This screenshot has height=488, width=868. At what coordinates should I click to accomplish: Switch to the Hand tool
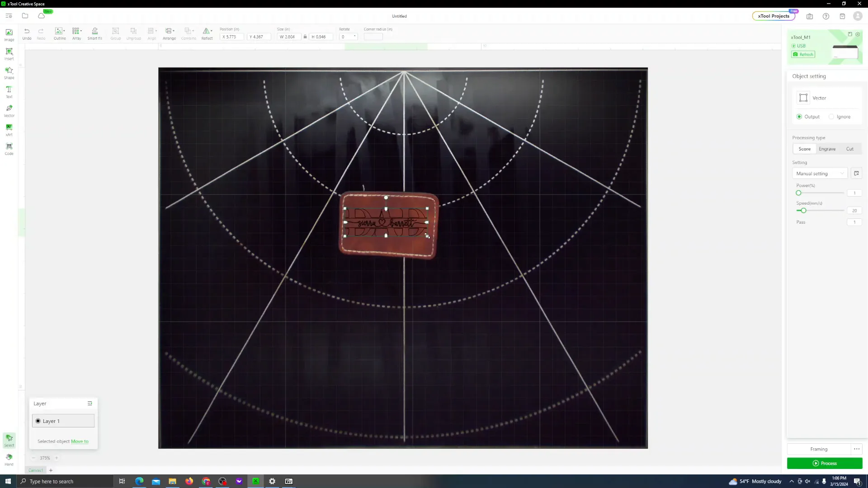click(9, 459)
